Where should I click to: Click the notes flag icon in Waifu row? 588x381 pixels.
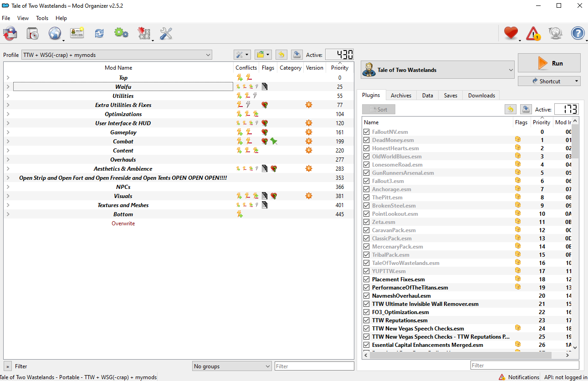(265, 86)
